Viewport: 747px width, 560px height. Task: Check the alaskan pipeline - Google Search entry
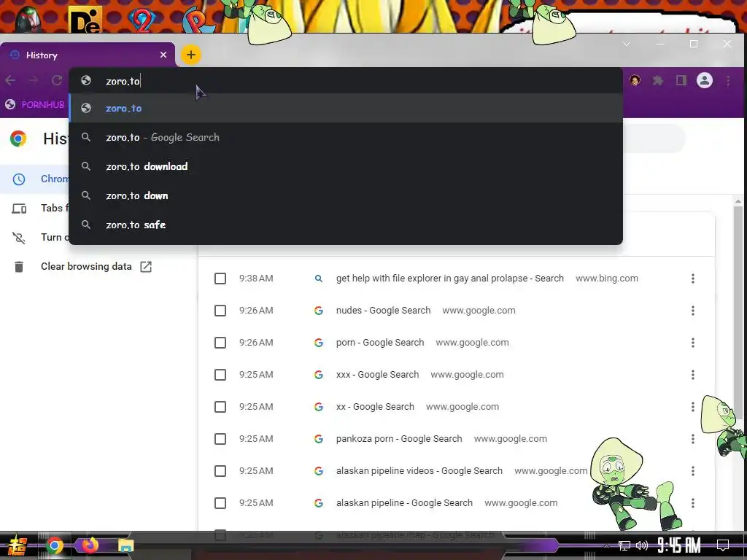coord(220,503)
